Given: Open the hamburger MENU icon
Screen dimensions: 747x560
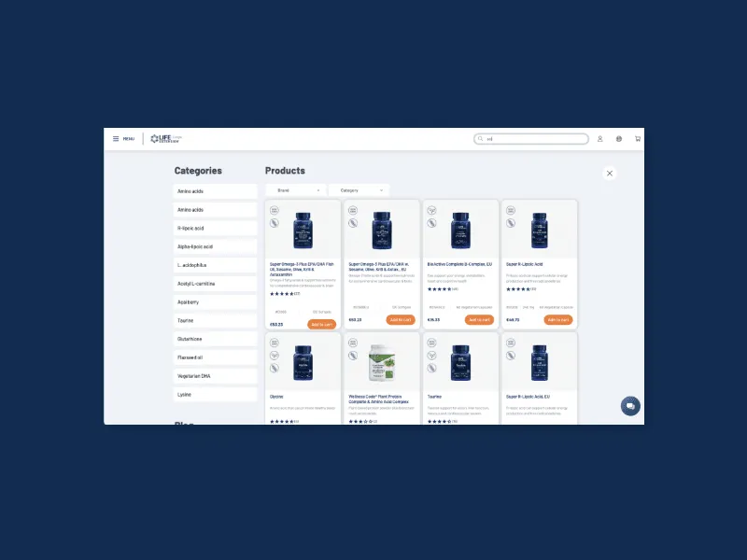Looking at the screenshot, I should point(116,138).
